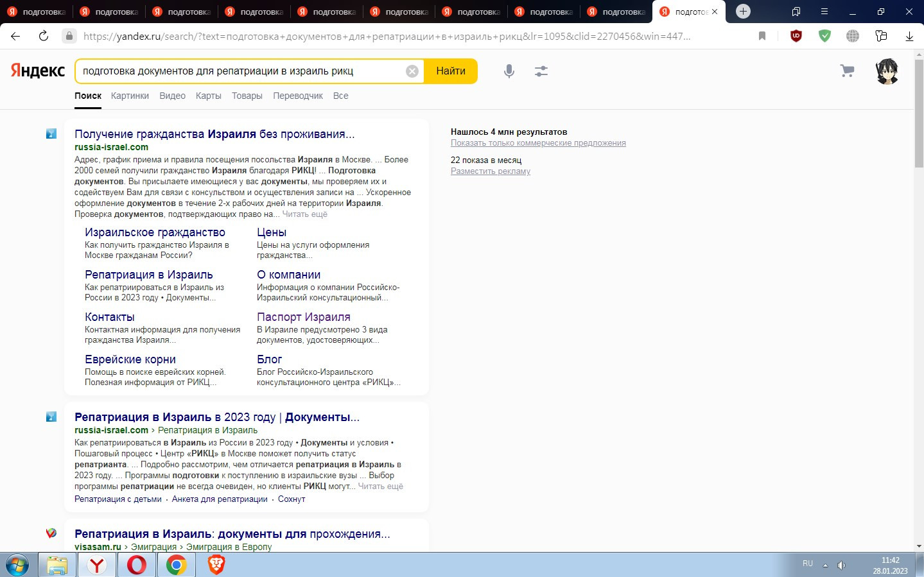Open the Израильское гражданство sitelink

pos(155,232)
